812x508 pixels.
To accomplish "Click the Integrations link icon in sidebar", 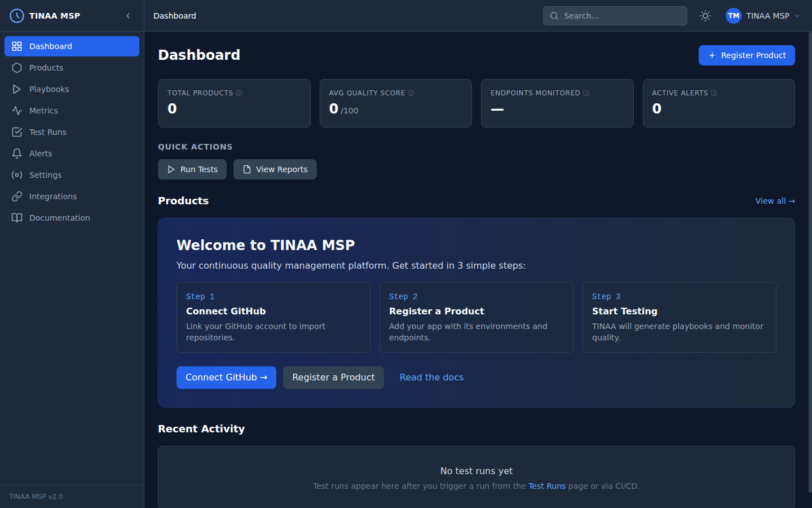I will click(x=17, y=196).
